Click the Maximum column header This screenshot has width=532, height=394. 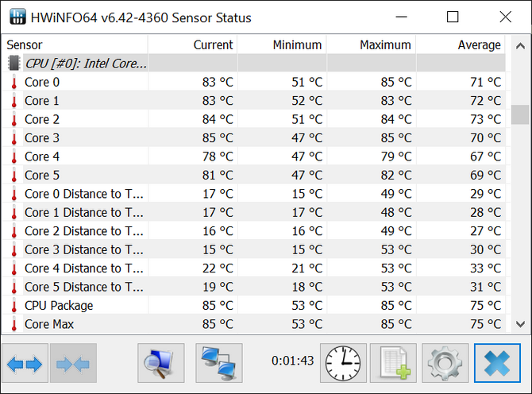371,44
